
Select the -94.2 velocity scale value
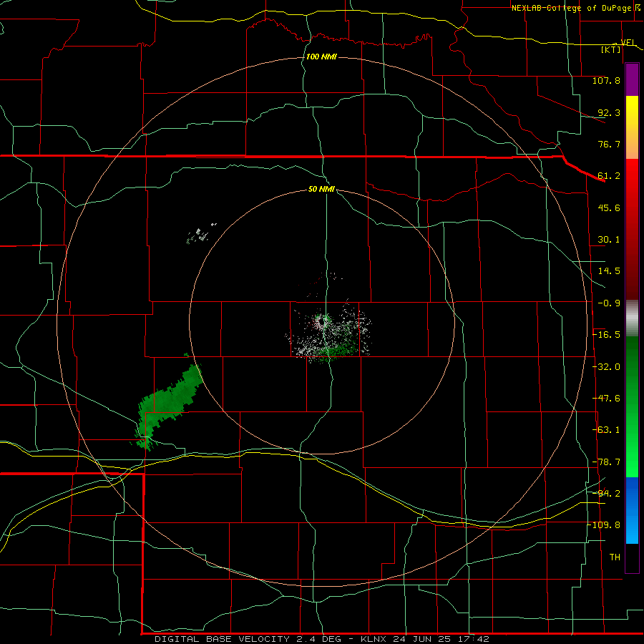(x=606, y=493)
